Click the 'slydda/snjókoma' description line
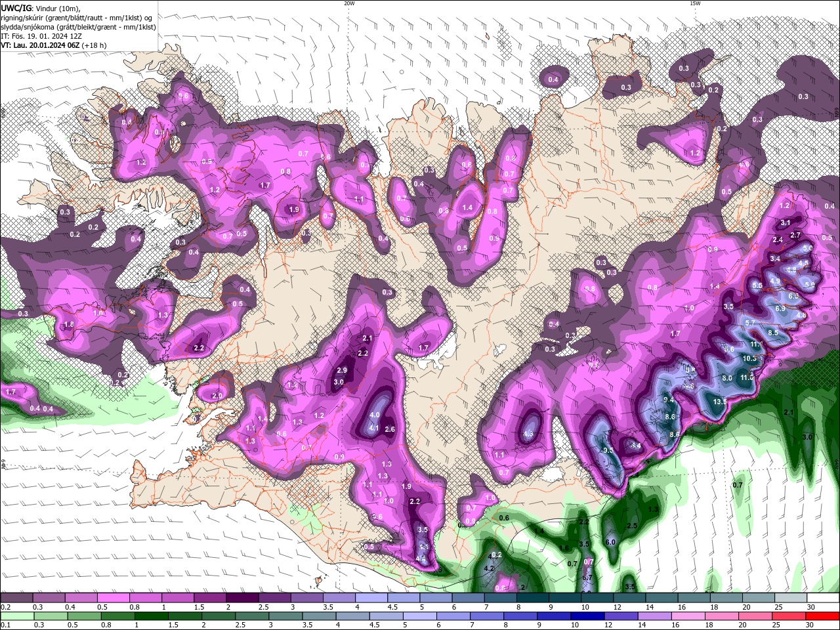 coord(78,27)
